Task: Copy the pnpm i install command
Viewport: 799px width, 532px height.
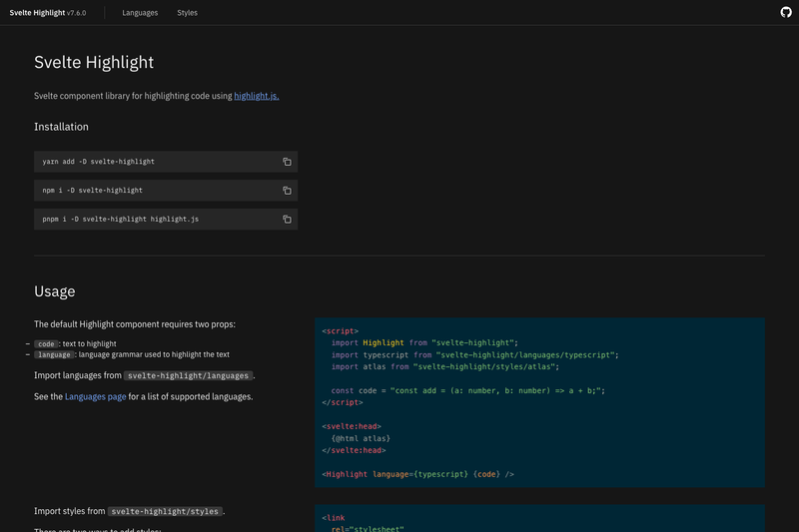Action: coord(287,219)
